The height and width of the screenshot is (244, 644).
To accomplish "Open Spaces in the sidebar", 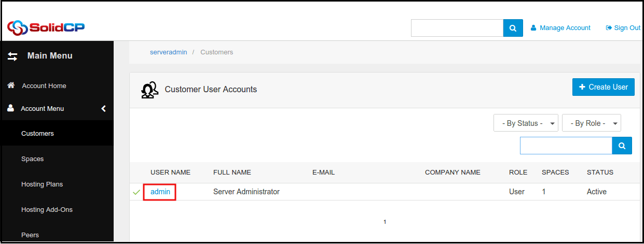I will pos(32,159).
